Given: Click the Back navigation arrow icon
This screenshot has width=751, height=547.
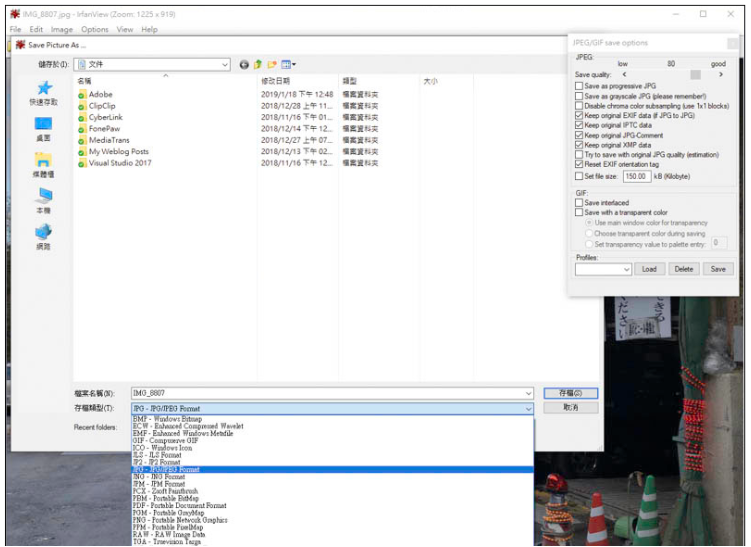Looking at the screenshot, I should pyautogui.click(x=244, y=64).
